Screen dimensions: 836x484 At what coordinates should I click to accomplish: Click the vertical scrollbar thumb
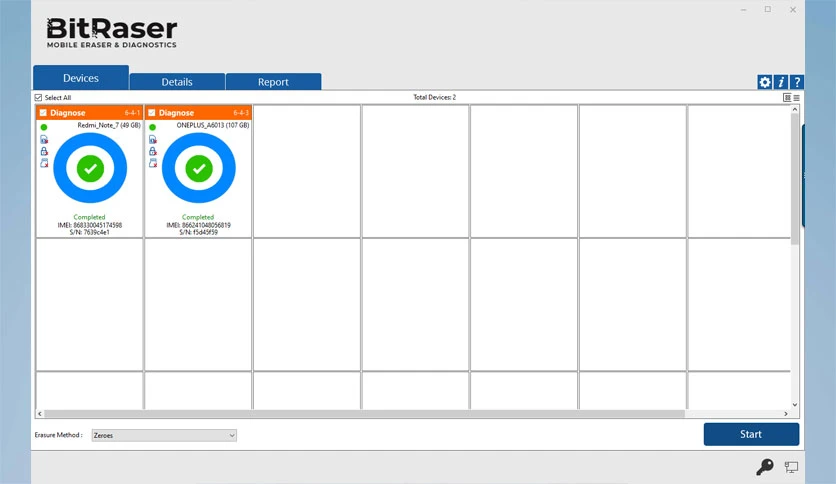(x=794, y=179)
